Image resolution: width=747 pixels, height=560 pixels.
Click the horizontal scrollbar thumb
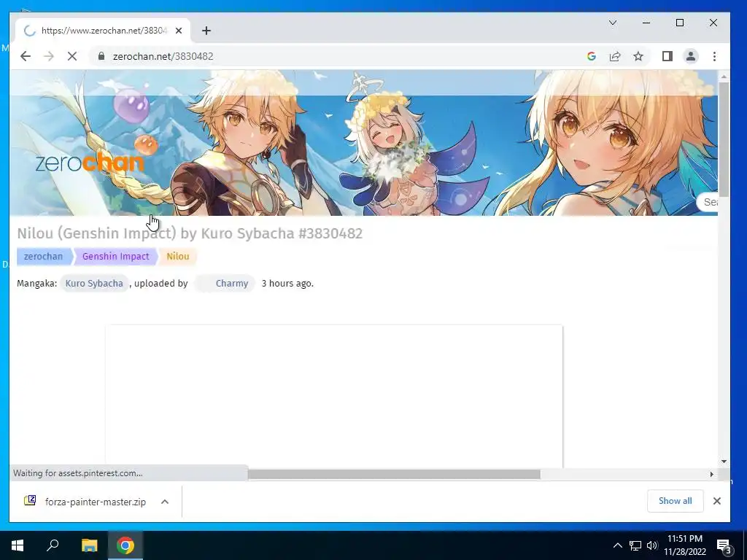tap(393, 474)
